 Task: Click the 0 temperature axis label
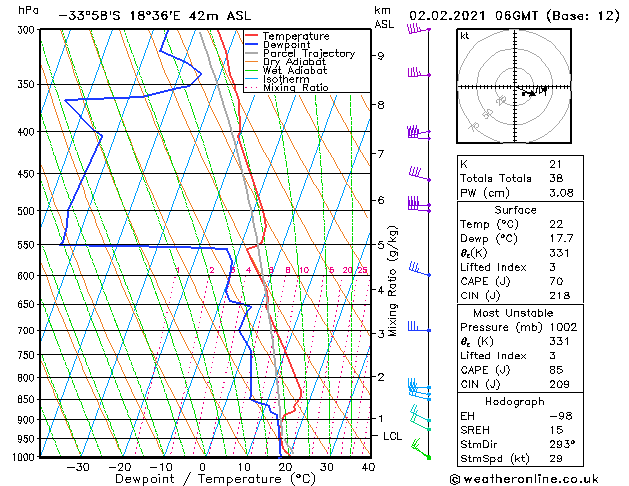click(x=203, y=467)
